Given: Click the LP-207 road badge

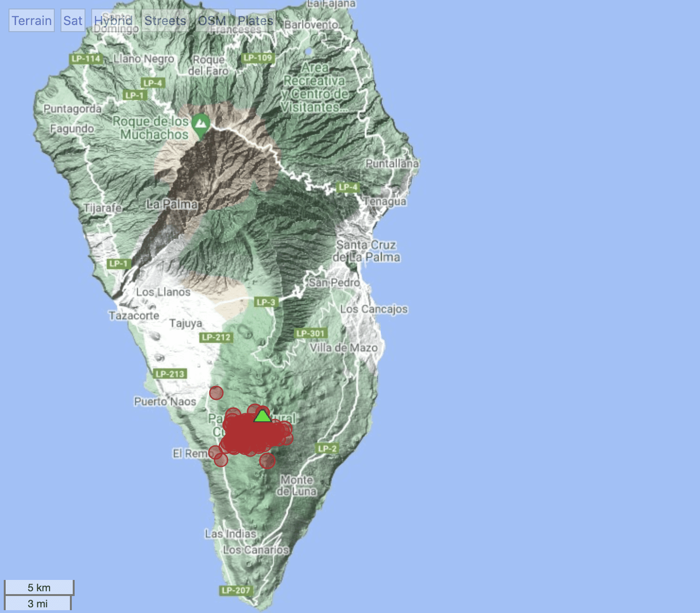Looking at the screenshot, I should pos(236,590).
